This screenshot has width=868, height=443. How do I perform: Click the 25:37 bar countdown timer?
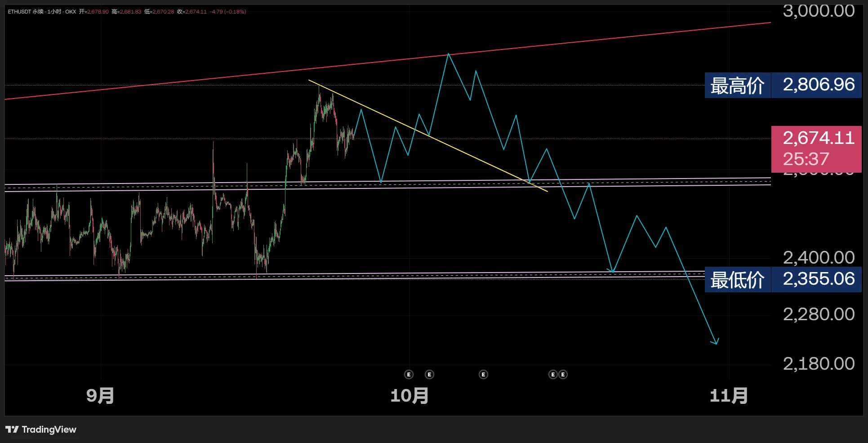[806, 159]
